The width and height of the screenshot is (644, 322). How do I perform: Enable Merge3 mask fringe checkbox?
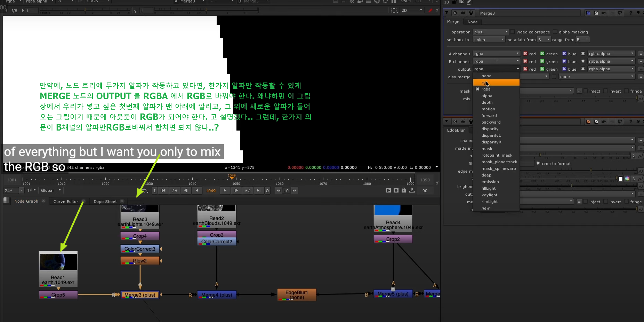point(627,91)
